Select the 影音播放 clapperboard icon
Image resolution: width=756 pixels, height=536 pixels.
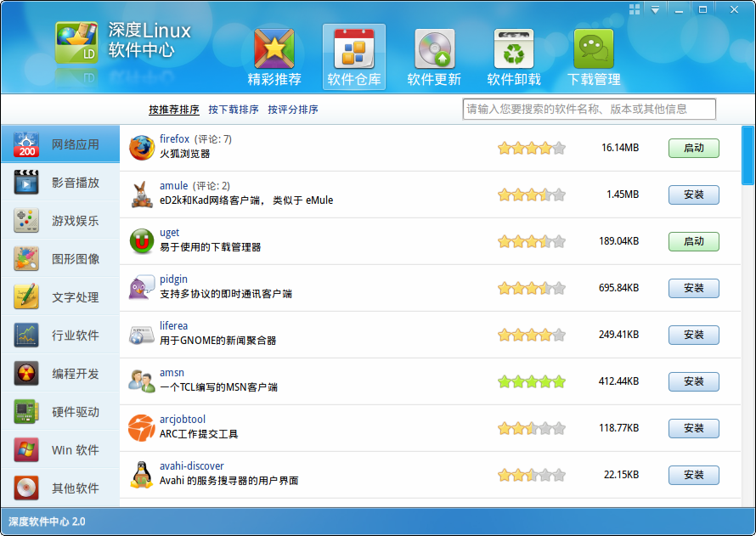pos(26,182)
